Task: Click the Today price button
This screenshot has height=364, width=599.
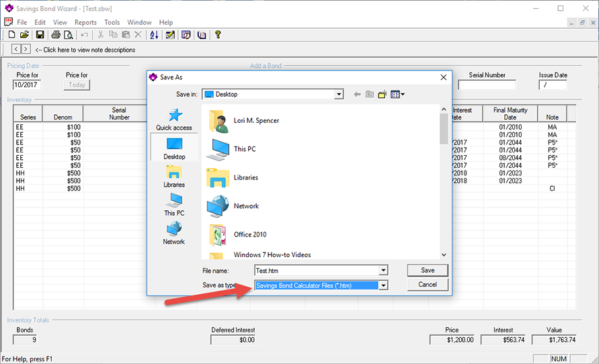Action: point(77,85)
